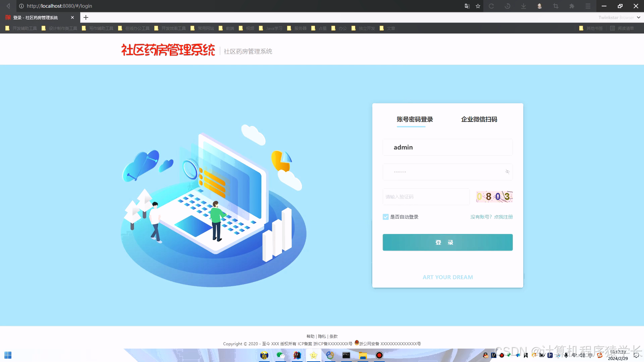Viewport: 644px width, 362px height.
Task: Click the screenshot crop tool icon
Action: point(555,6)
